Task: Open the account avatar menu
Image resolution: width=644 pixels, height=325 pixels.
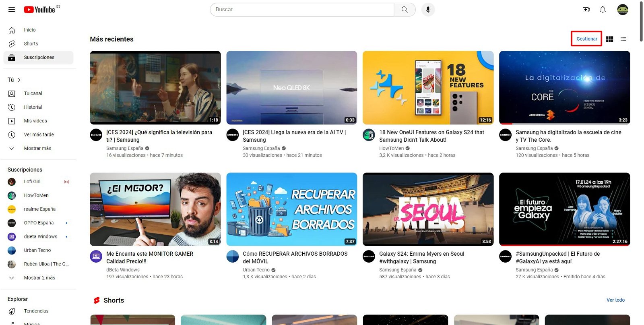Action: click(623, 10)
